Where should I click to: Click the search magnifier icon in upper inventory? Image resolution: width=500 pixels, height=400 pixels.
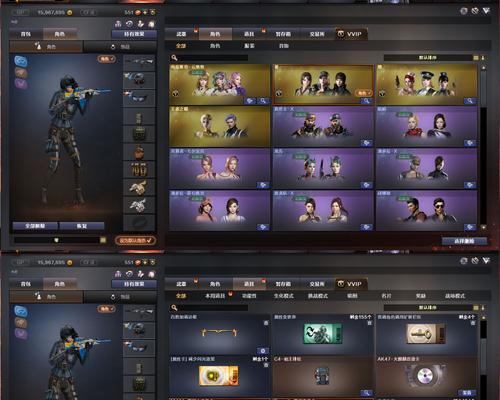[174, 58]
